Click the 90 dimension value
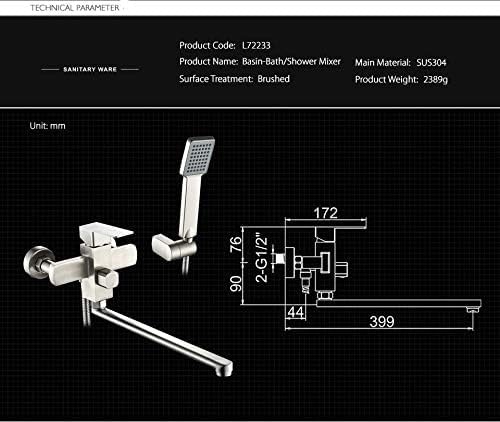Image resolution: width=500 pixels, height=422 pixels. (236, 284)
